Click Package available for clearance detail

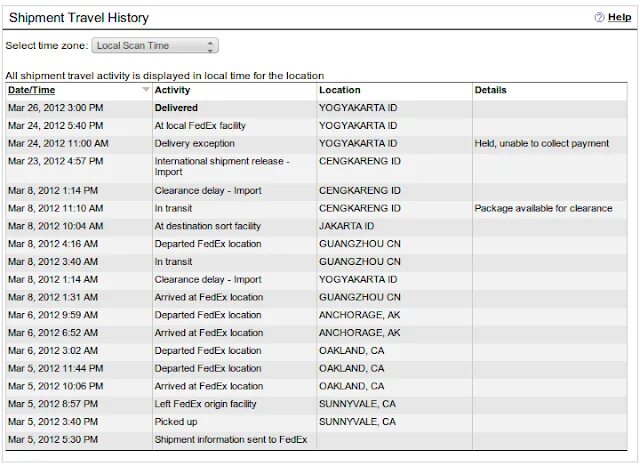[x=543, y=209]
